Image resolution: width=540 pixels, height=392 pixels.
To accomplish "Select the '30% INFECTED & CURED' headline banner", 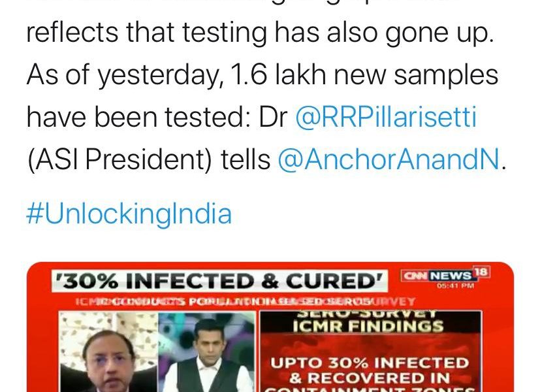I will tap(220, 282).
